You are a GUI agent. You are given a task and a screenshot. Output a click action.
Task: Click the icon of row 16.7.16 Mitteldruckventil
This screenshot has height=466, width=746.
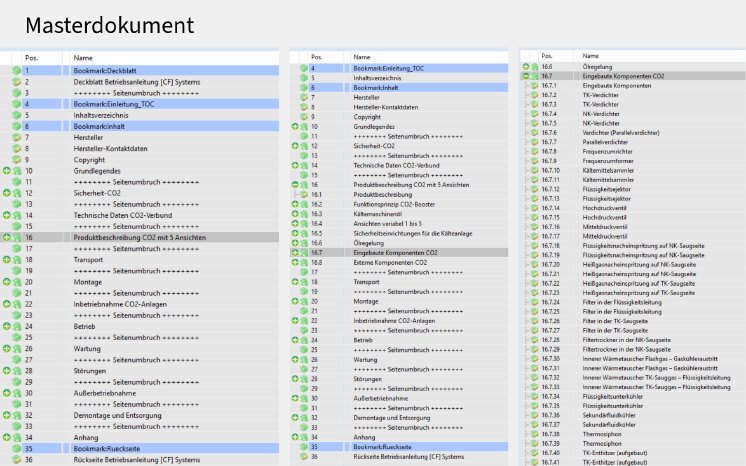pyautogui.click(x=534, y=227)
